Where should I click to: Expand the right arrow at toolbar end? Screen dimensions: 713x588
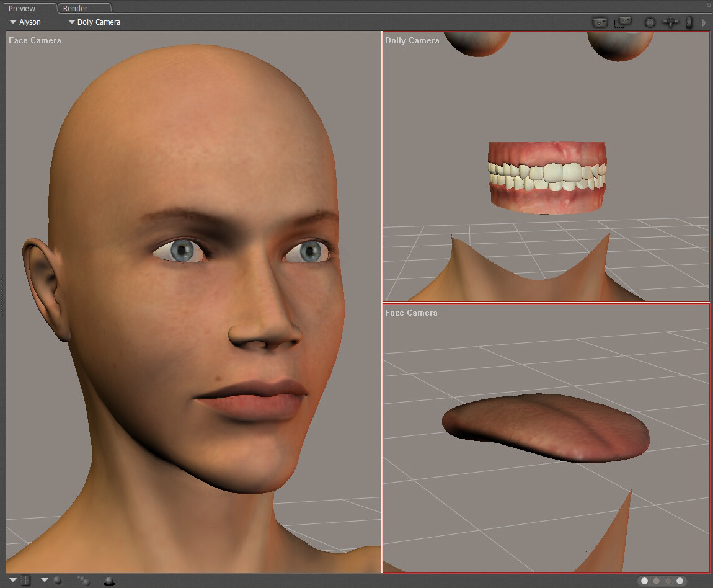pos(704,22)
